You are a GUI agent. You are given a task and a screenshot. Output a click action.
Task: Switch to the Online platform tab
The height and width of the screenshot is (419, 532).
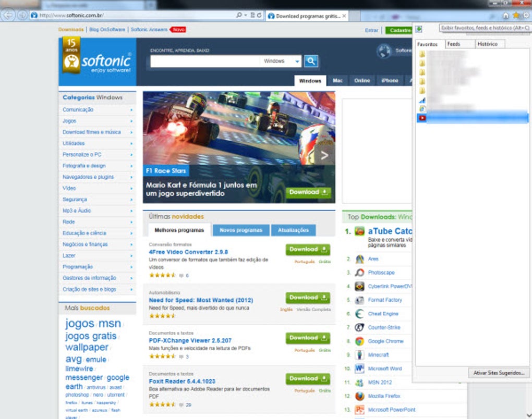[x=362, y=81]
